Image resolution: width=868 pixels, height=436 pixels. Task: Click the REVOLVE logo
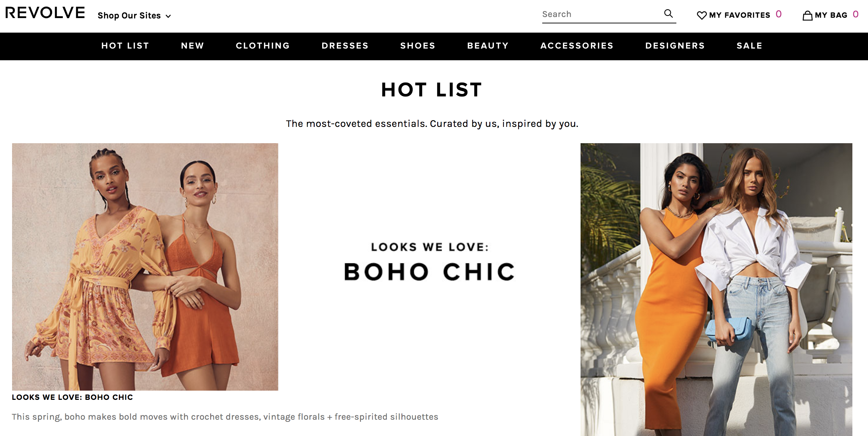45,13
